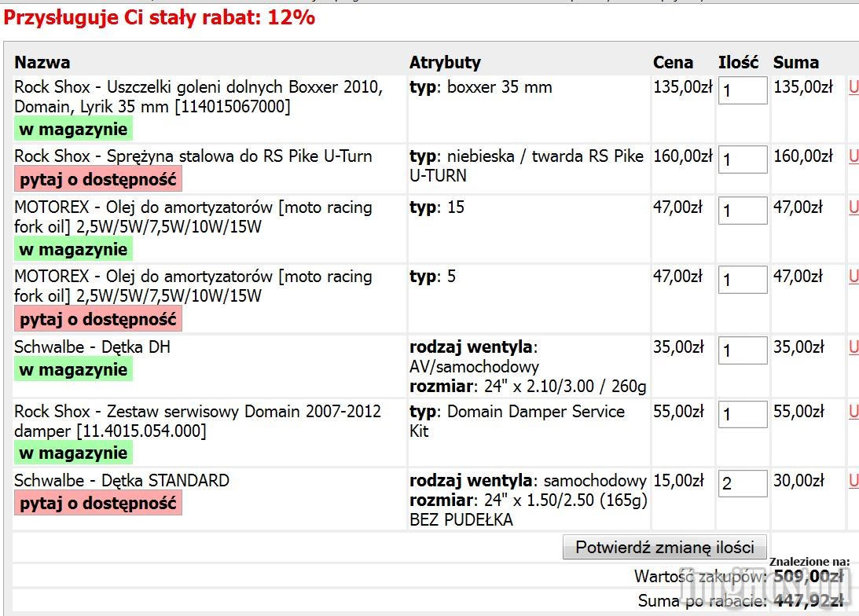Click attribute 'typ: boxxer 35 mm'

pos(480,87)
